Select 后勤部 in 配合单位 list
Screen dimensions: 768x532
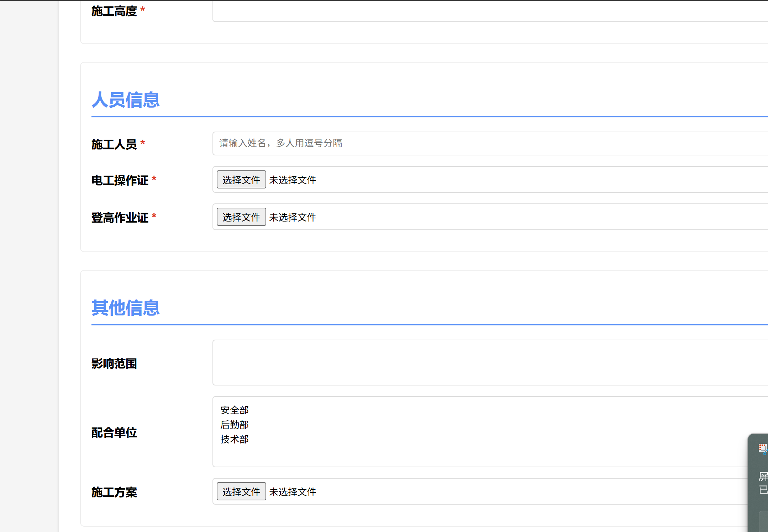pyautogui.click(x=235, y=425)
